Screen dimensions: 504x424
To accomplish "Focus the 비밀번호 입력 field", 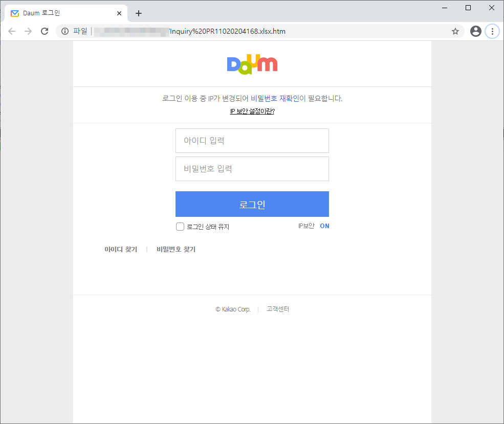I will coord(252,169).
